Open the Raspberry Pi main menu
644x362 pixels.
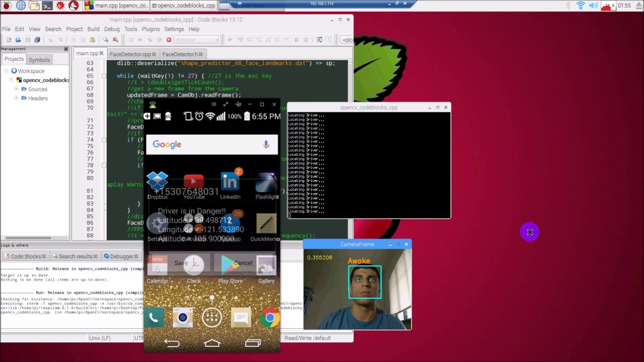click(7, 6)
